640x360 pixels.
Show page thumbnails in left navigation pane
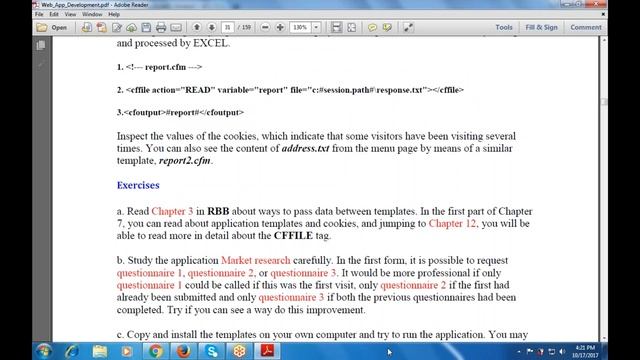coord(41,45)
